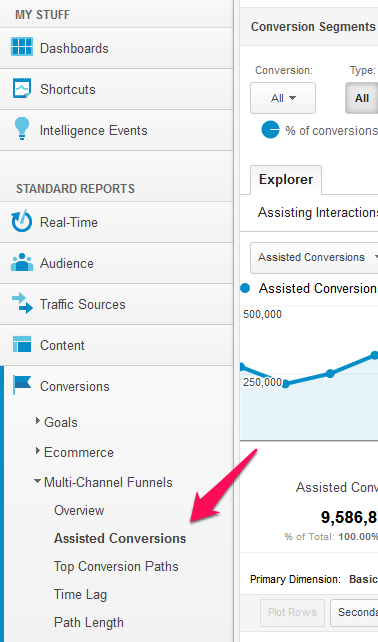Open Path Length report
378x642 pixels.
88,622
